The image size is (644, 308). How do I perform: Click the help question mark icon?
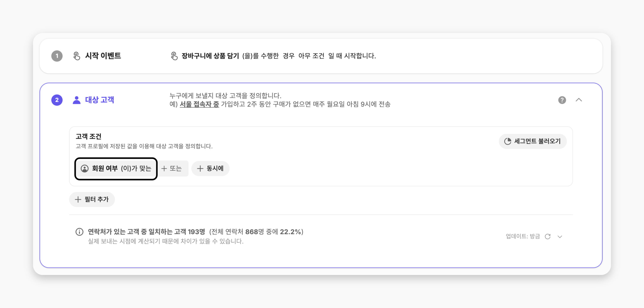562,100
